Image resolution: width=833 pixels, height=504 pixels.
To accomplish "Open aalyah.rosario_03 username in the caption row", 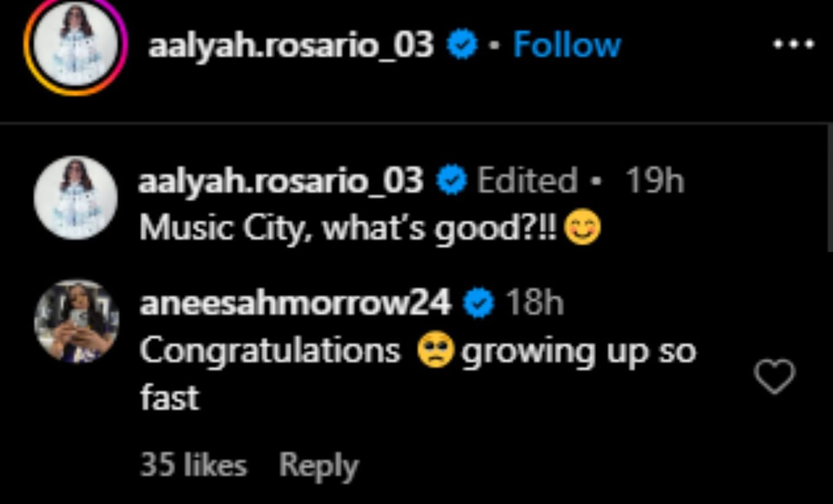I will [281, 181].
